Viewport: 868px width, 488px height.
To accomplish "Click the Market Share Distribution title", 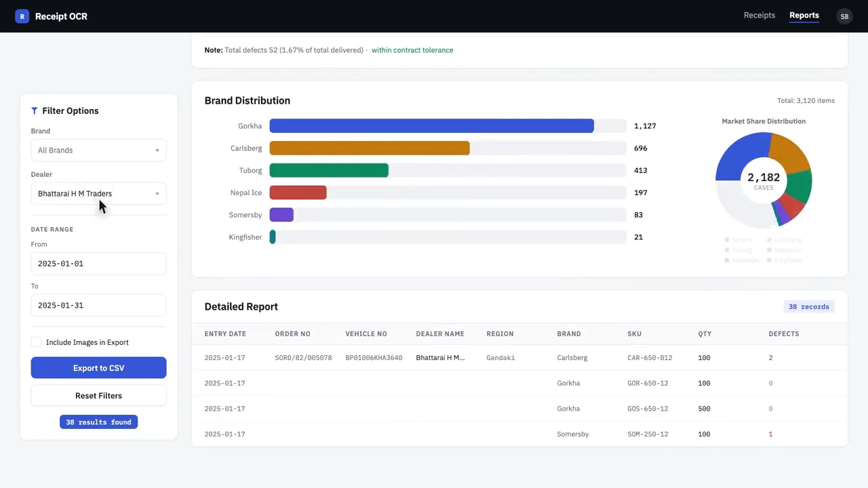I will click(764, 121).
